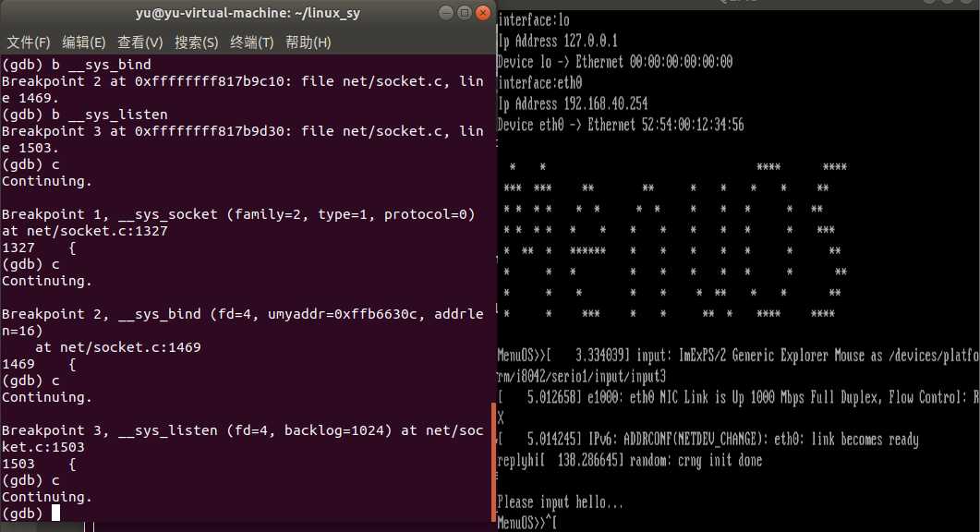Open the 编辑(E) menu
Image resolution: width=980 pixels, height=532 pixels.
pyautogui.click(x=84, y=42)
